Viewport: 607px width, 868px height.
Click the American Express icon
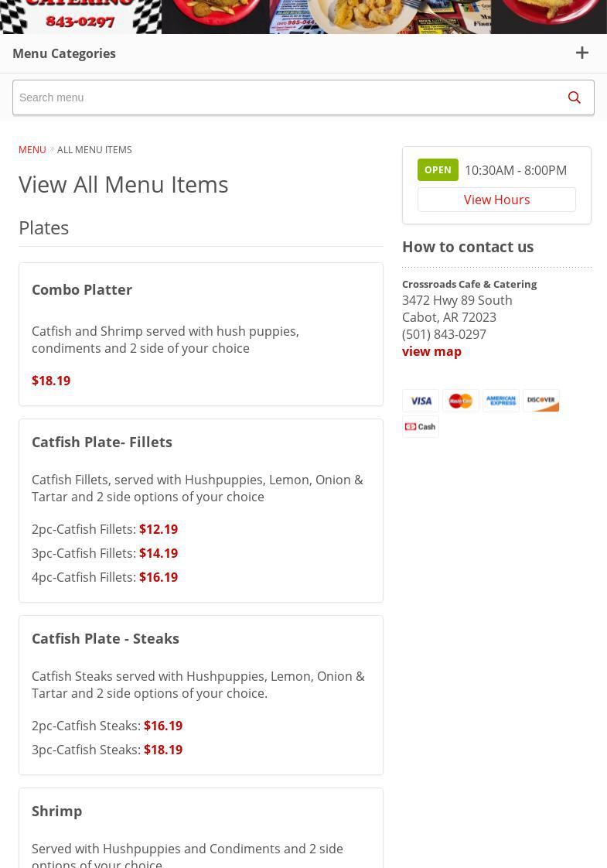click(501, 401)
